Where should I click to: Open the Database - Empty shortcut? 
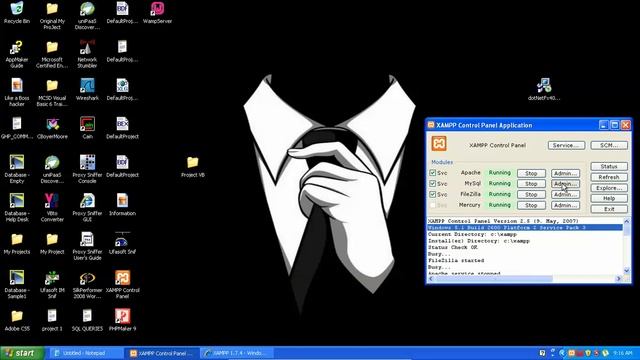click(17, 169)
